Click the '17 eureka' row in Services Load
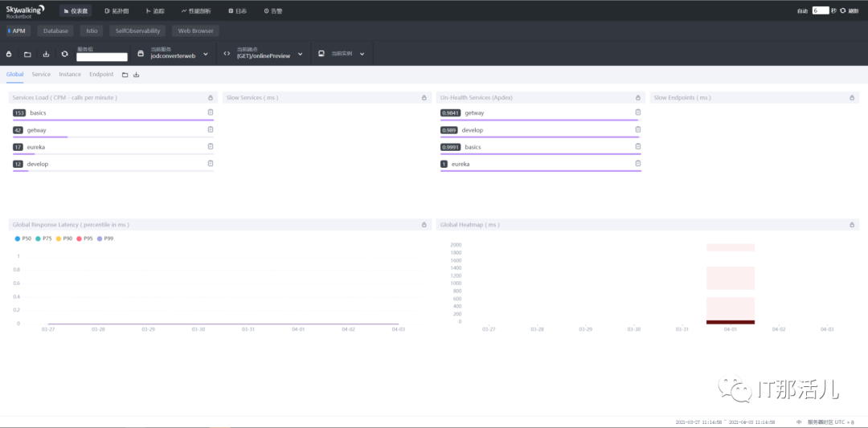Viewport: 868px width, 428px height. pos(113,148)
